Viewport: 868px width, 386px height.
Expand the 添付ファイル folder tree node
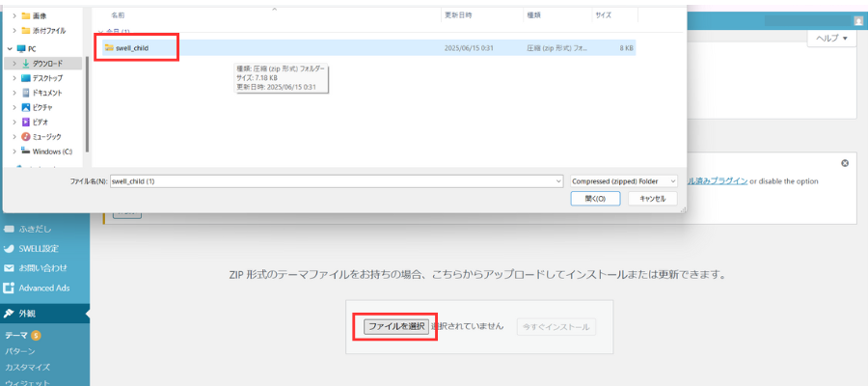pos(14,31)
